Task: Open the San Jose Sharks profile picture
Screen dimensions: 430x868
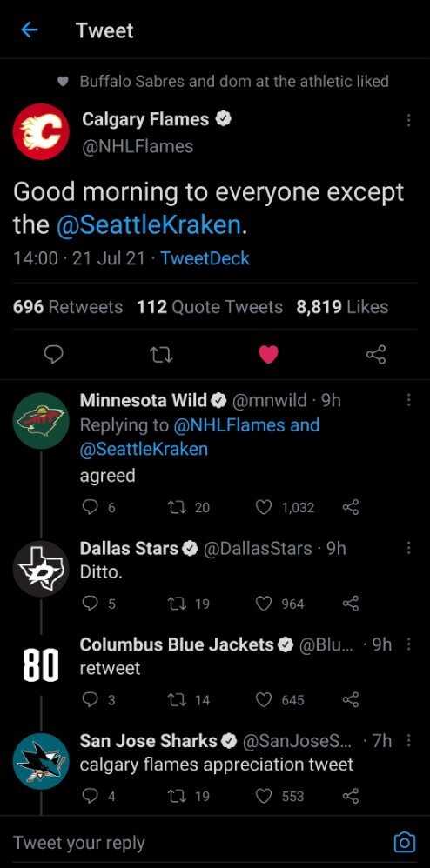Action: click(x=40, y=761)
